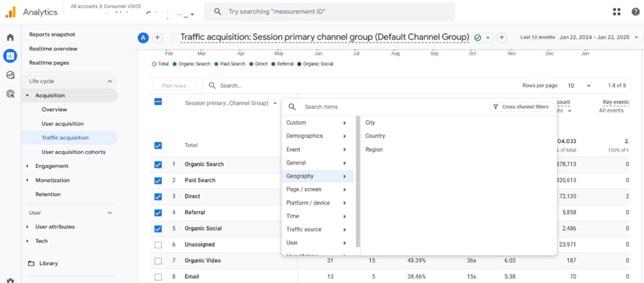Open the date range dropdown
The height and width of the screenshot is (283, 644).
click(x=636, y=37)
